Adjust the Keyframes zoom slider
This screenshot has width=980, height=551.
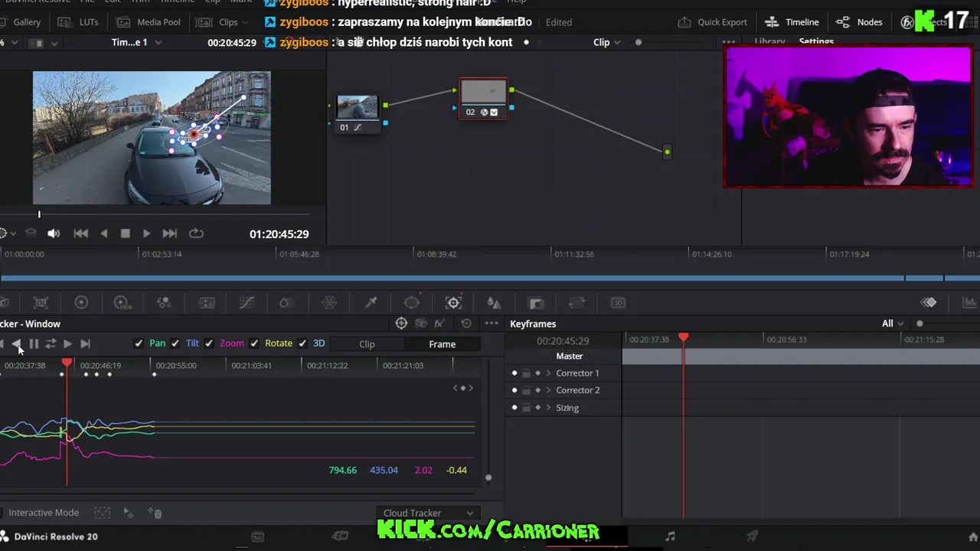(x=920, y=324)
